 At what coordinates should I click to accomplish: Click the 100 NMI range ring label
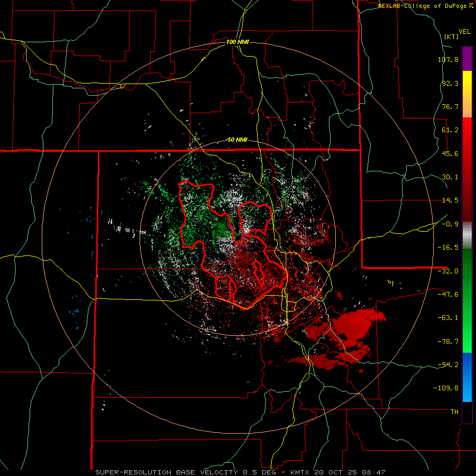pos(237,42)
